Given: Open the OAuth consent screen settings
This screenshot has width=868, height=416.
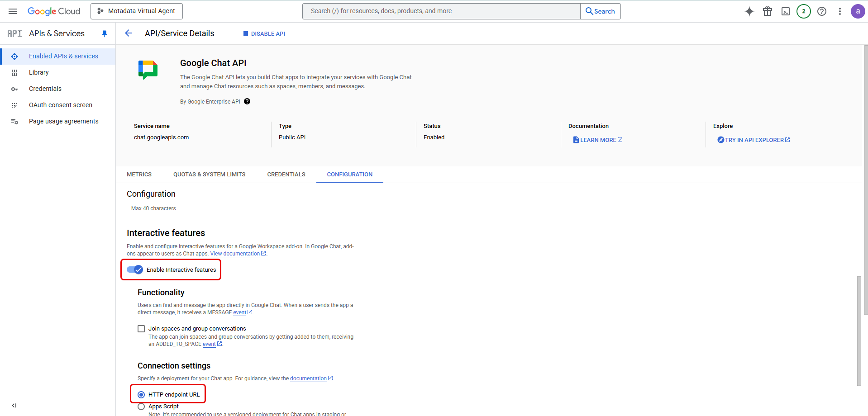Looking at the screenshot, I should pyautogui.click(x=60, y=104).
